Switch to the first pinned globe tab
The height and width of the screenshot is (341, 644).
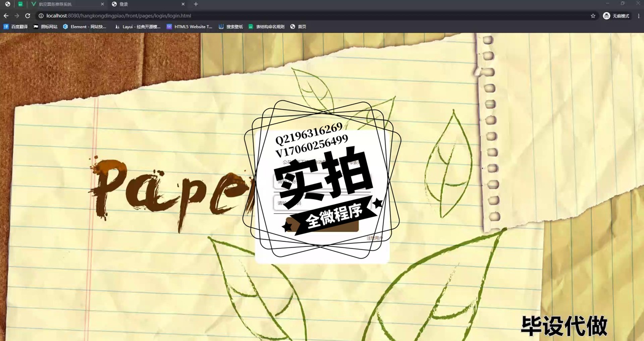click(x=8, y=4)
